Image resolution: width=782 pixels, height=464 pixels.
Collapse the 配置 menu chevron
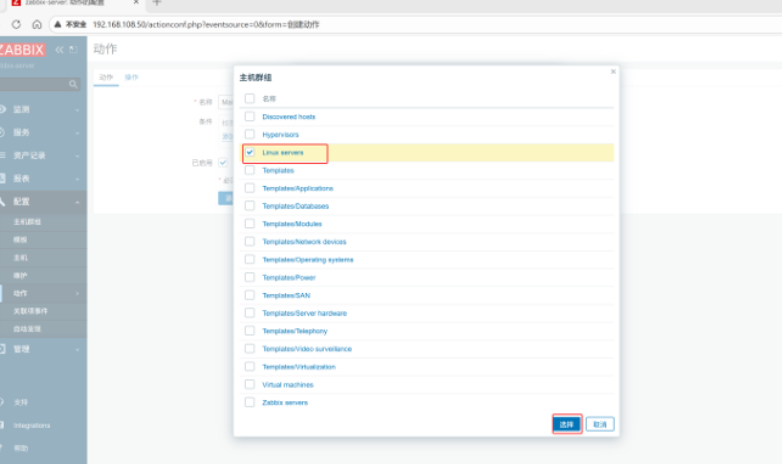coord(77,202)
